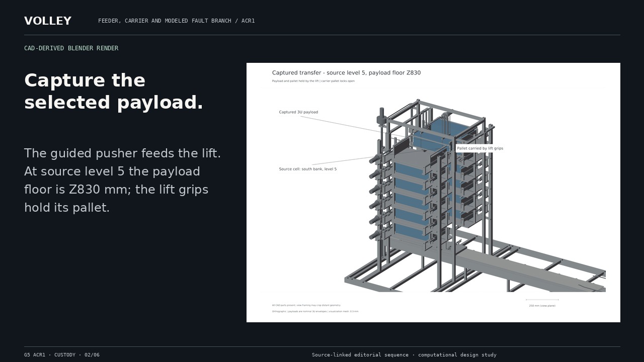Image resolution: width=644 pixels, height=362 pixels.
Task: Click footer 'G5 ACR1 · CUSTODY · 02/06'
Action: click(x=62, y=355)
